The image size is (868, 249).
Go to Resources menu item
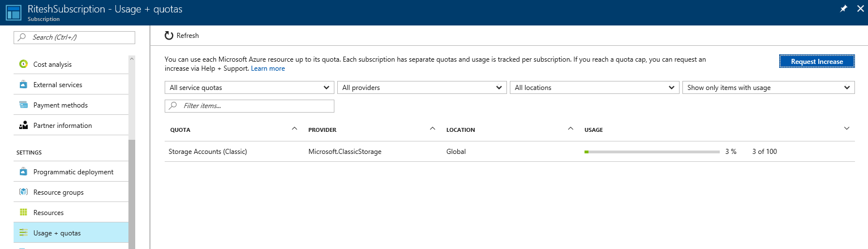(x=71, y=213)
